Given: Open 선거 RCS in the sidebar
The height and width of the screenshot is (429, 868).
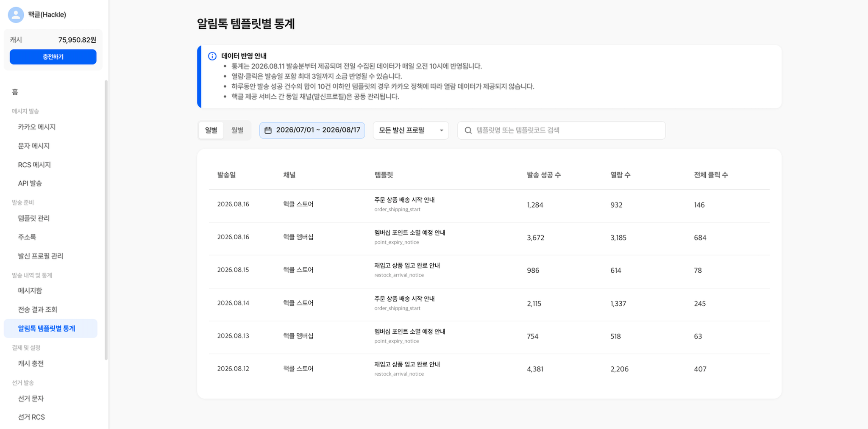Looking at the screenshot, I should (x=31, y=417).
